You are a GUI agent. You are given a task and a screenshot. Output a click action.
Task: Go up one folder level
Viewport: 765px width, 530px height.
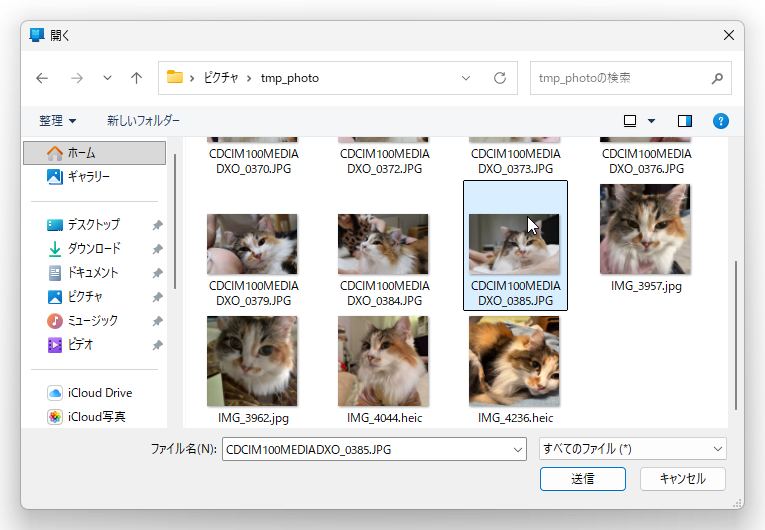pyautogui.click(x=137, y=78)
